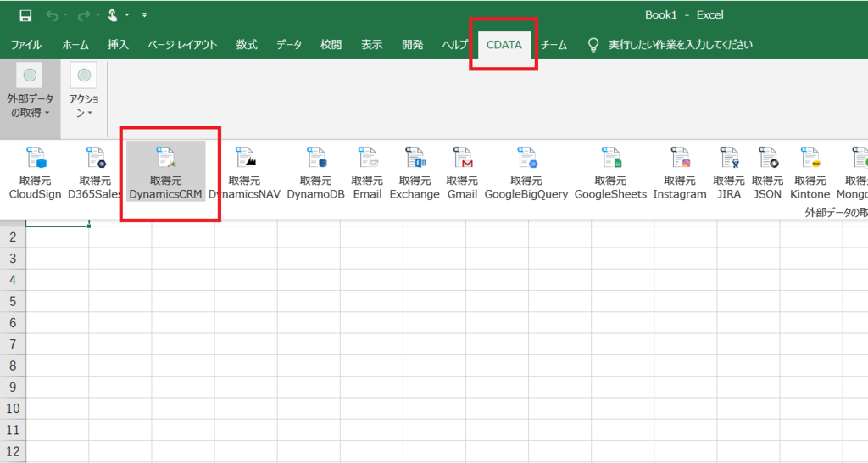Switch to the 挿入 ribbon tab
Viewport: 868px width, 463px height.
118,45
